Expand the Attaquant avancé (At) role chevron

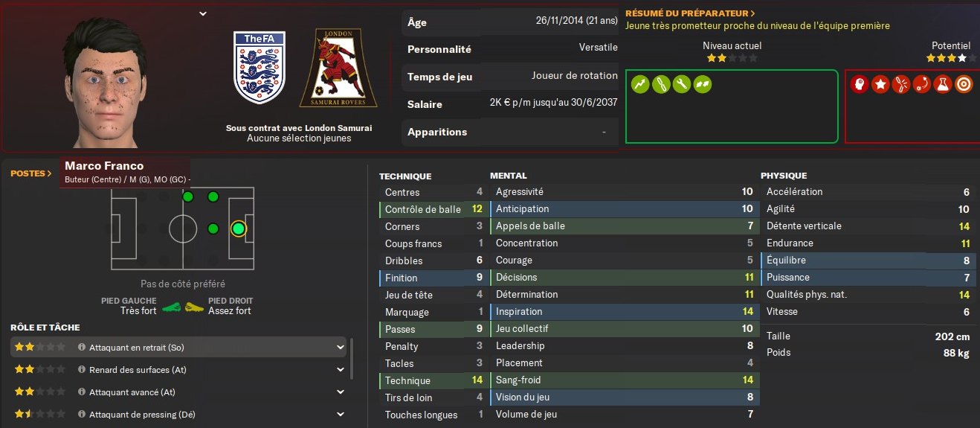(341, 392)
